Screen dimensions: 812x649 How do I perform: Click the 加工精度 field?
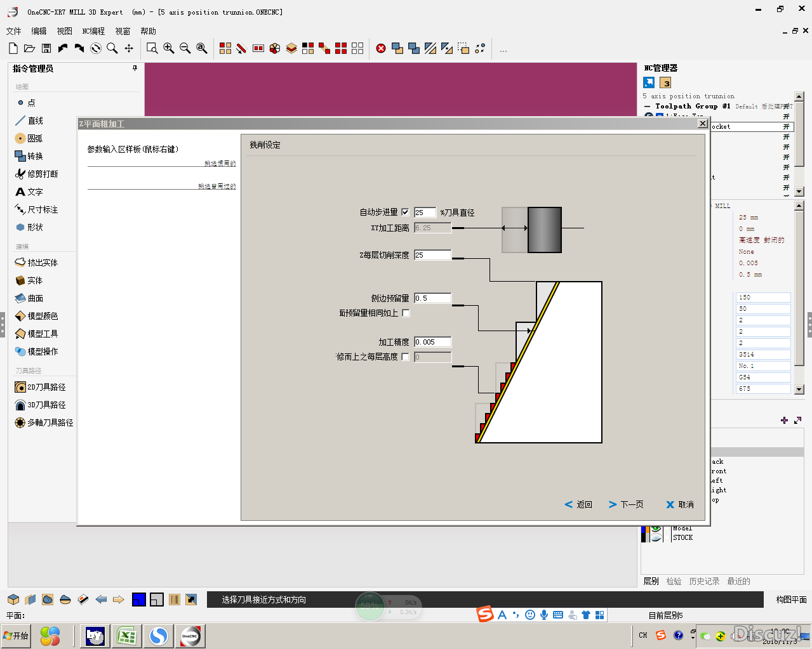pyautogui.click(x=432, y=342)
